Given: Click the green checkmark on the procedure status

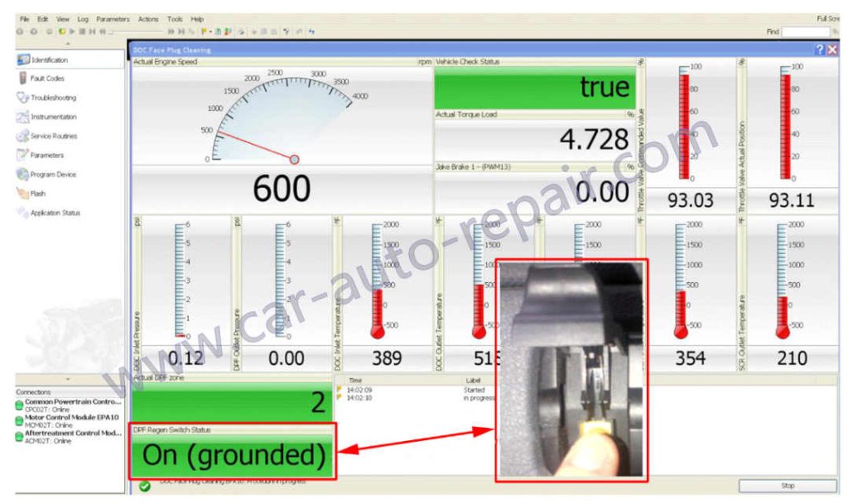Looking at the screenshot, I should coord(144,487).
